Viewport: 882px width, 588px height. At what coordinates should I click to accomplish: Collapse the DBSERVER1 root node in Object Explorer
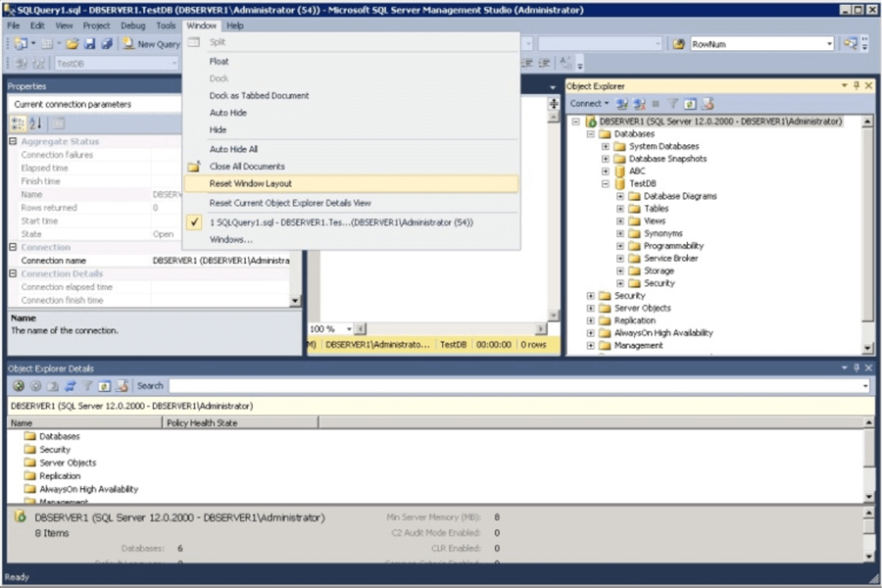click(576, 121)
